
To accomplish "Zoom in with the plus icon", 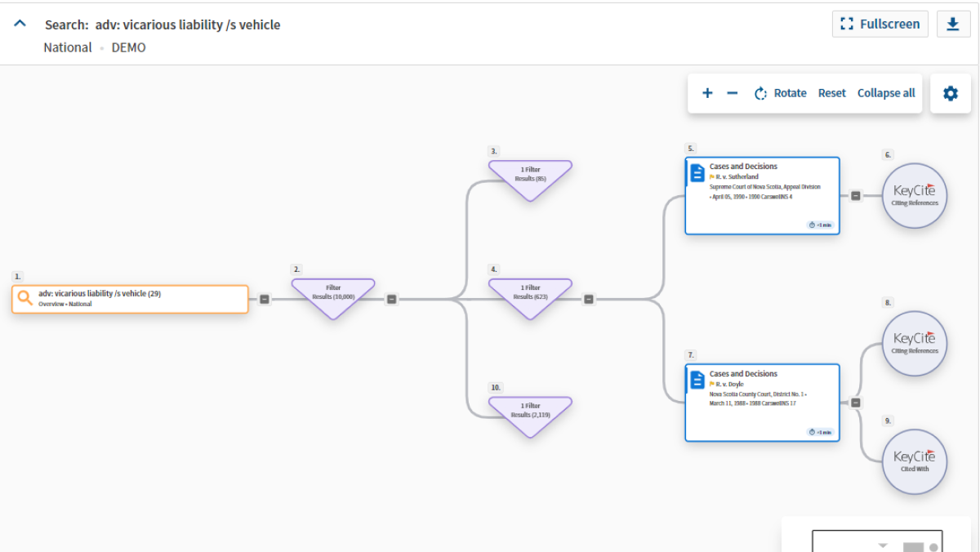I will tap(707, 93).
